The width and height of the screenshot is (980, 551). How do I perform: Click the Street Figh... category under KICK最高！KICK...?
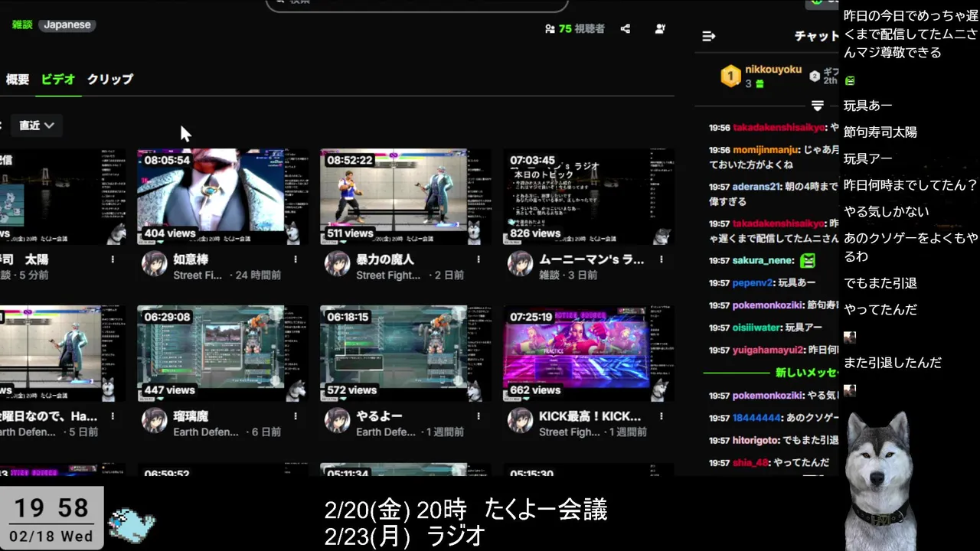pyautogui.click(x=569, y=432)
